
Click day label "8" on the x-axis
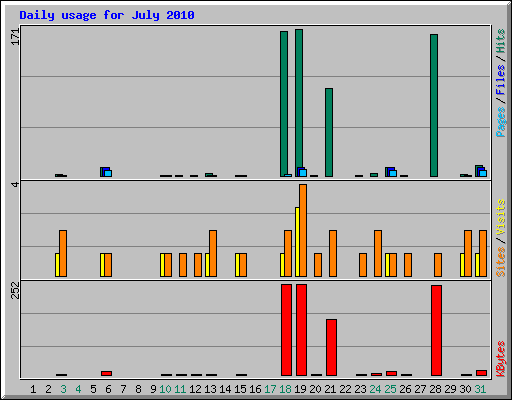(138, 389)
